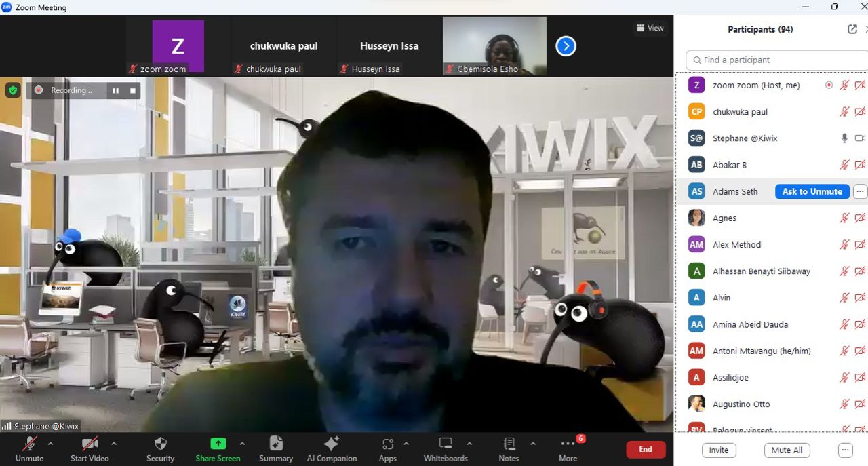The height and width of the screenshot is (466, 868).
Task: Select the Gbemisola Esho video thumbnail
Action: pyautogui.click(x=495, y=46)
